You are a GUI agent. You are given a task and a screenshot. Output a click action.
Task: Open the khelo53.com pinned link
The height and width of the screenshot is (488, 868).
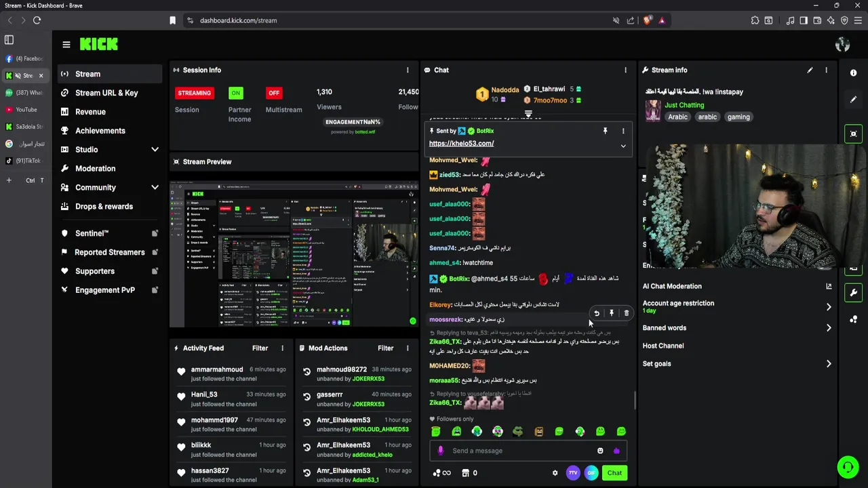[461, 144]
